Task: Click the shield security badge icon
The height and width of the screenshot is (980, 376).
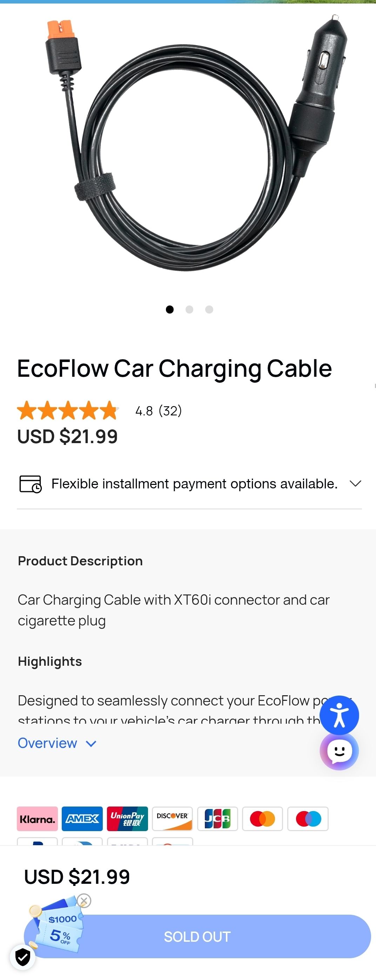Action: click(23, 957)
